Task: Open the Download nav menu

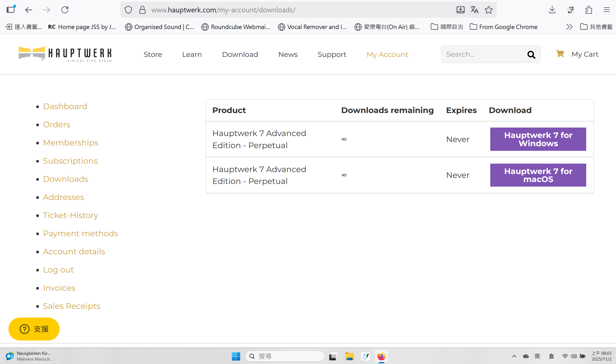Action: pos(240,54)
